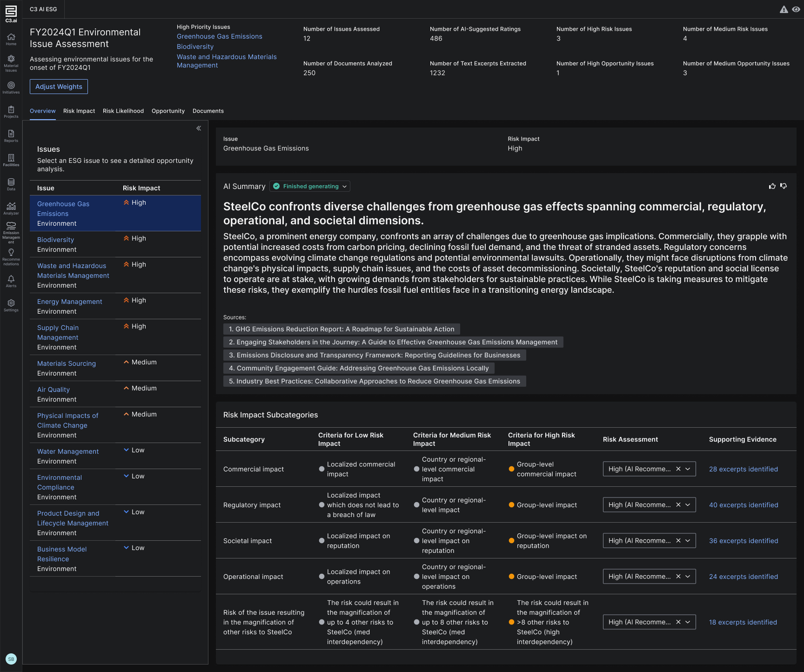Click the Adjust Weights button

59,87
